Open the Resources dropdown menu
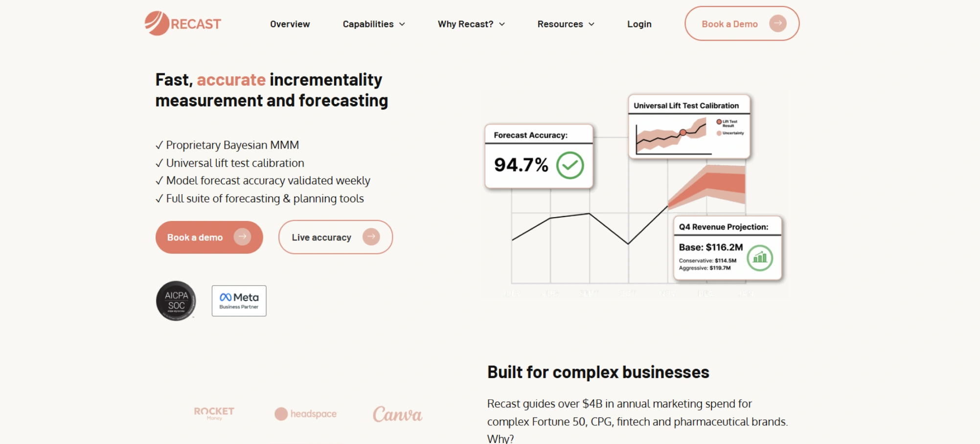 pyautogui.click(x=566, y=24)
